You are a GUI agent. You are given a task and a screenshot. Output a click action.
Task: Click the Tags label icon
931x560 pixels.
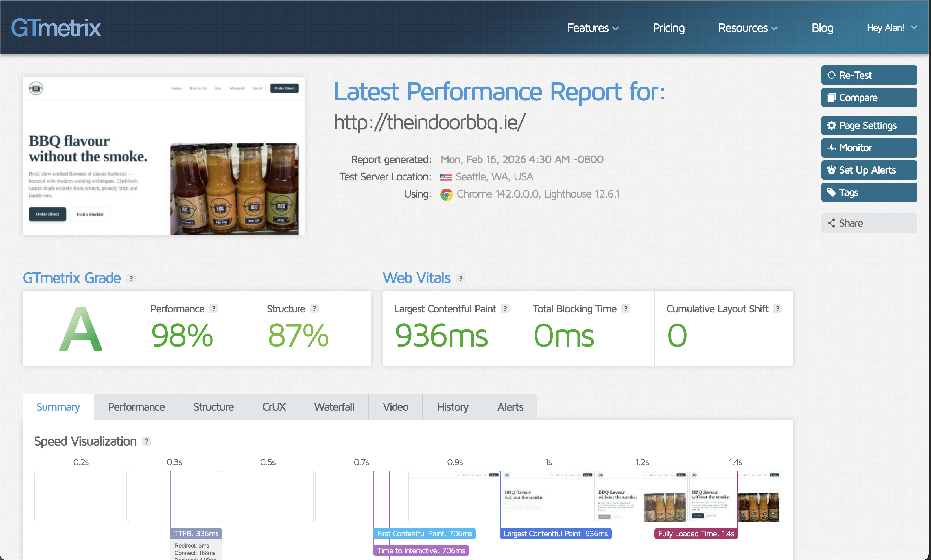coord(832,192)
